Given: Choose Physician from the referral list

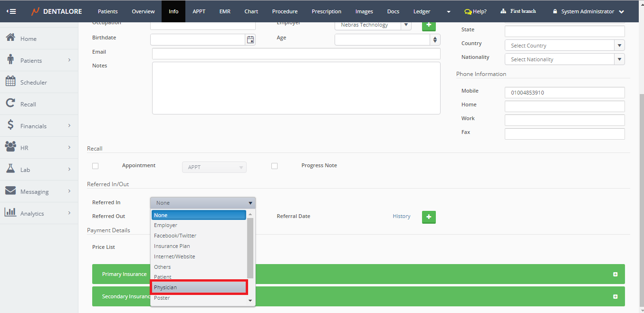Looking at the screenshot, I should pos(199,287).
